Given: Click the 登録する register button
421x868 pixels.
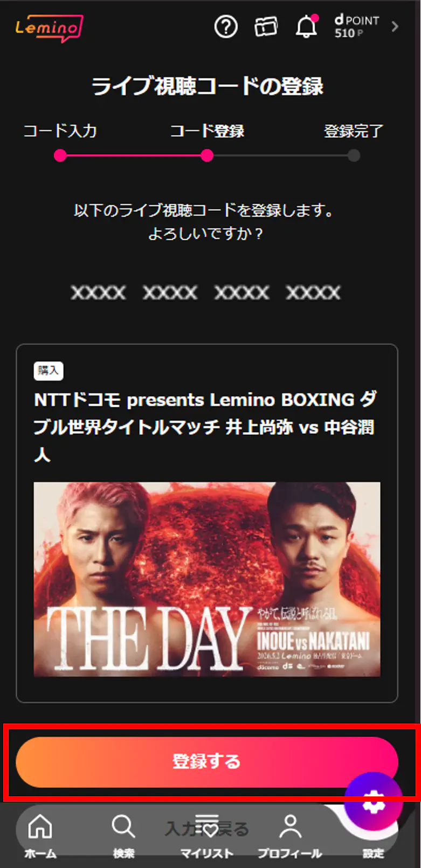Looking at the screenshot, I should 207,762.
